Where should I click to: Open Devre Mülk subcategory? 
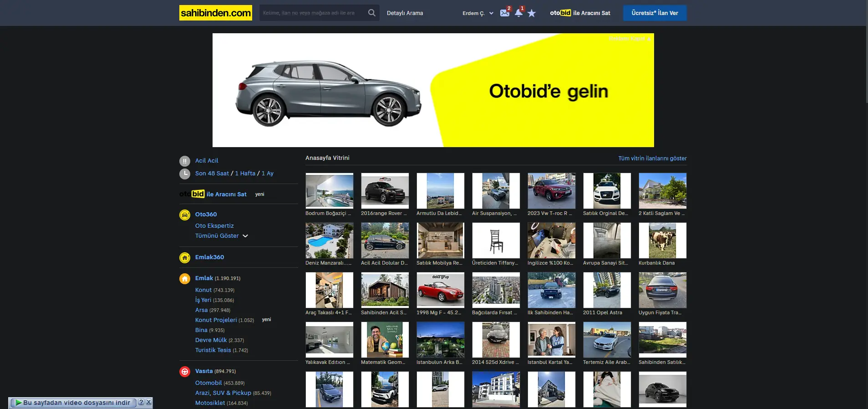coord(211,340)
